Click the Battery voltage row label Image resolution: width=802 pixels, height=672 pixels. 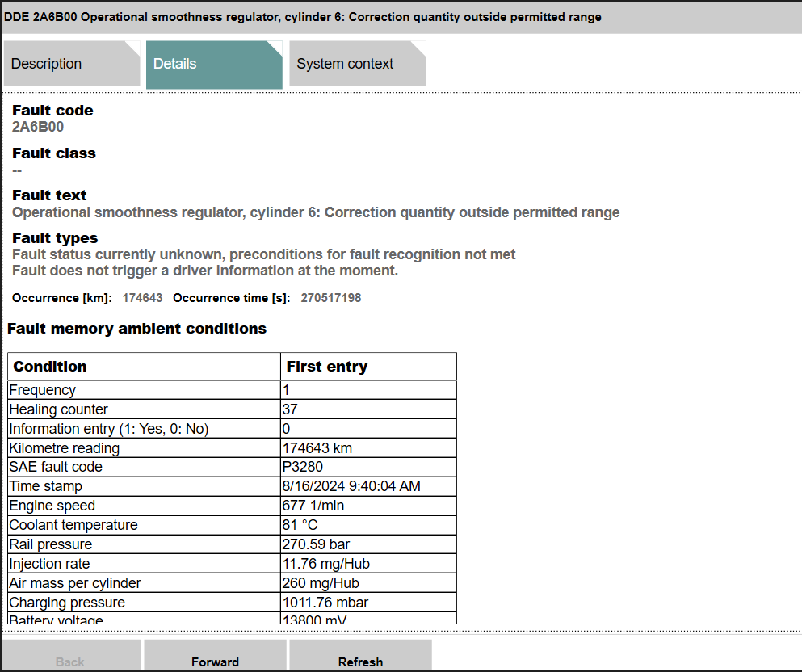pyautogui.click(x=57, y=619)
